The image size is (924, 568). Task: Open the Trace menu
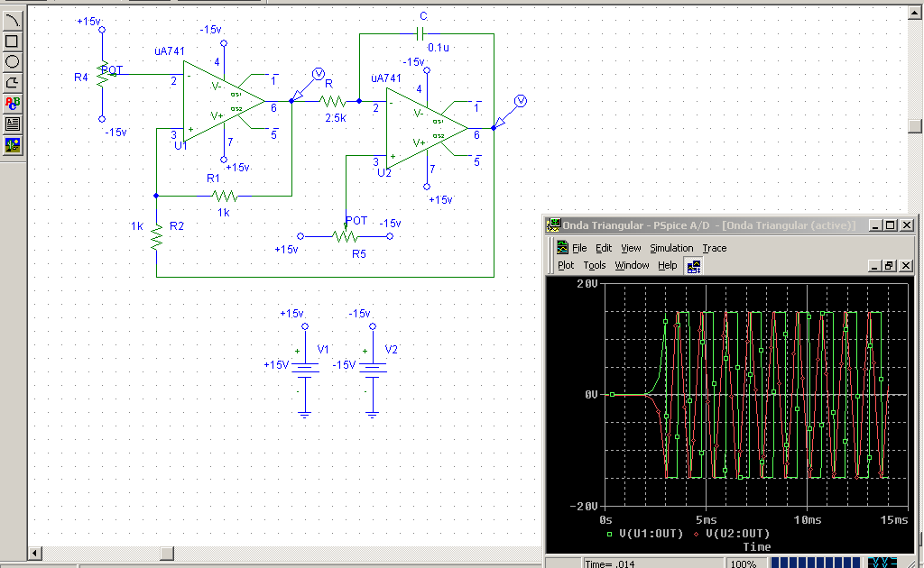(x=714, y=248)
